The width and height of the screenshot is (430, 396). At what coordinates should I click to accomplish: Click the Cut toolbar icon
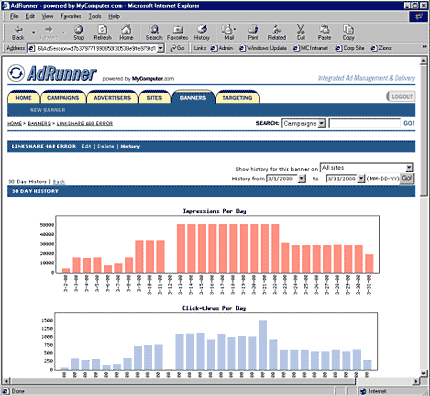pyautogui.click(x=301, y=33)
